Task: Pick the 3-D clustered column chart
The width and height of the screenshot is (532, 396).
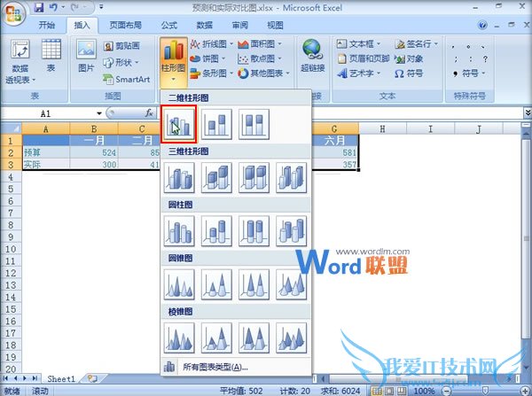Action: (x=179, y=178)
